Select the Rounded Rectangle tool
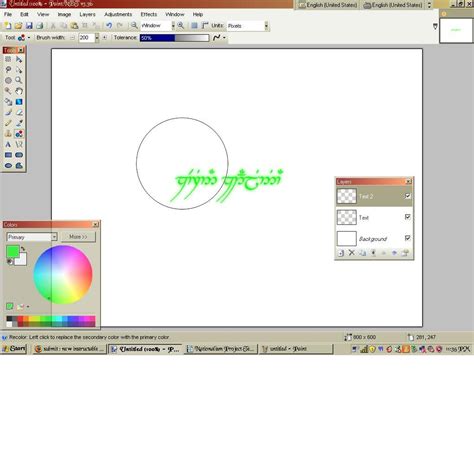 point(19,155)
